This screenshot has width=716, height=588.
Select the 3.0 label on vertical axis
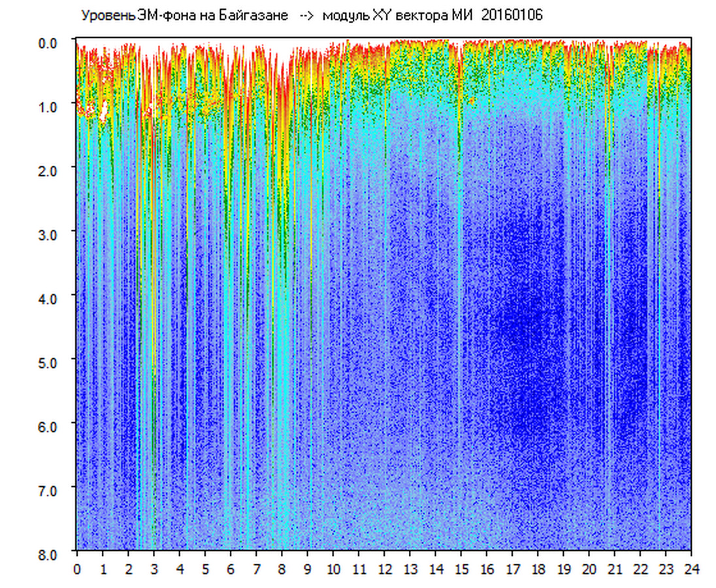[x=49, y=234]
